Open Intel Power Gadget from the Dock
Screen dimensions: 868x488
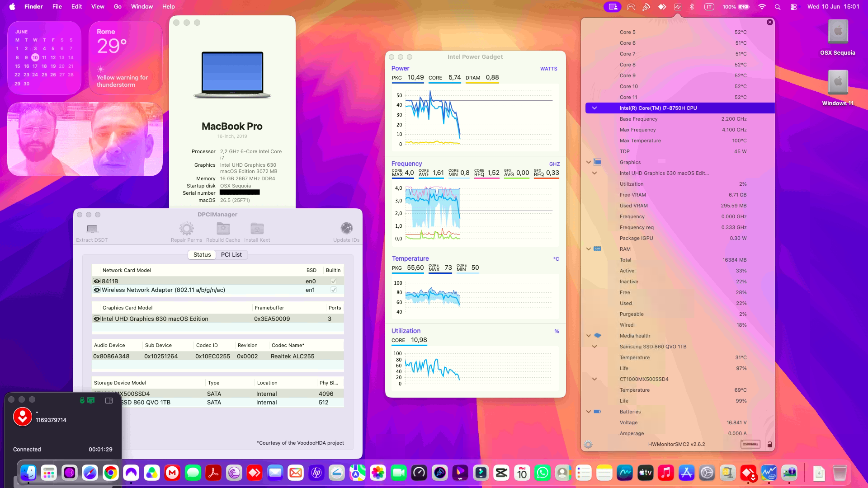769,473
